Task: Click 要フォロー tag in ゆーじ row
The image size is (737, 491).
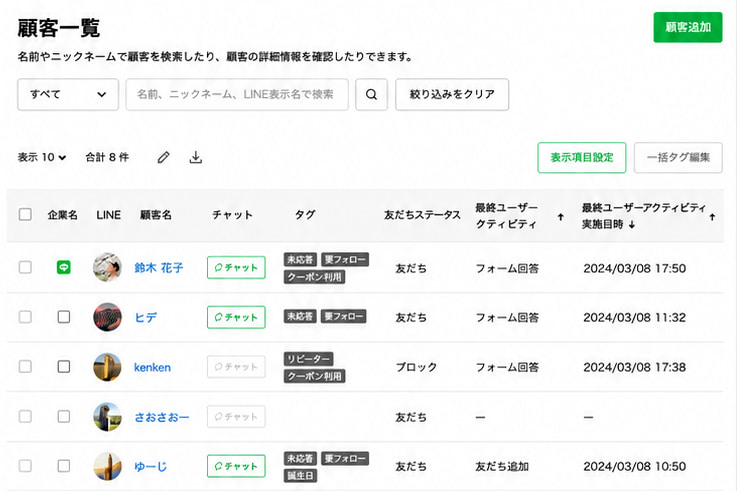Action: [x=345, y=458]
